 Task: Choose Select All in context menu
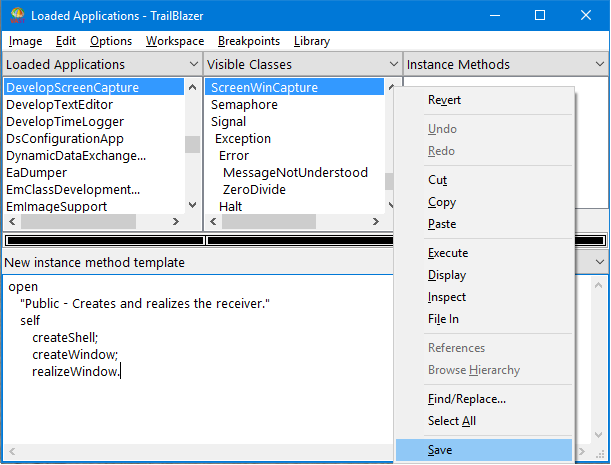pos(451,421)
